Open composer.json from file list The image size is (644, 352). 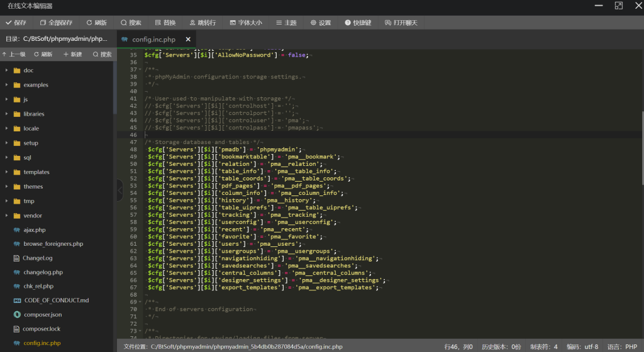coord(42,314)
